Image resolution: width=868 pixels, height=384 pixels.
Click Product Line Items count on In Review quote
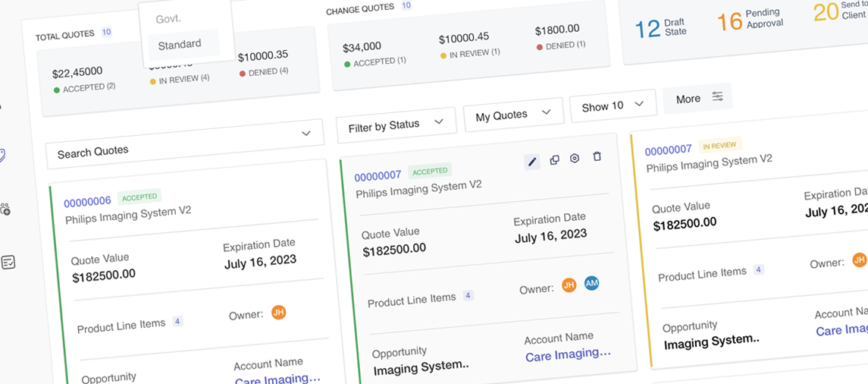[x=758, y=270]
